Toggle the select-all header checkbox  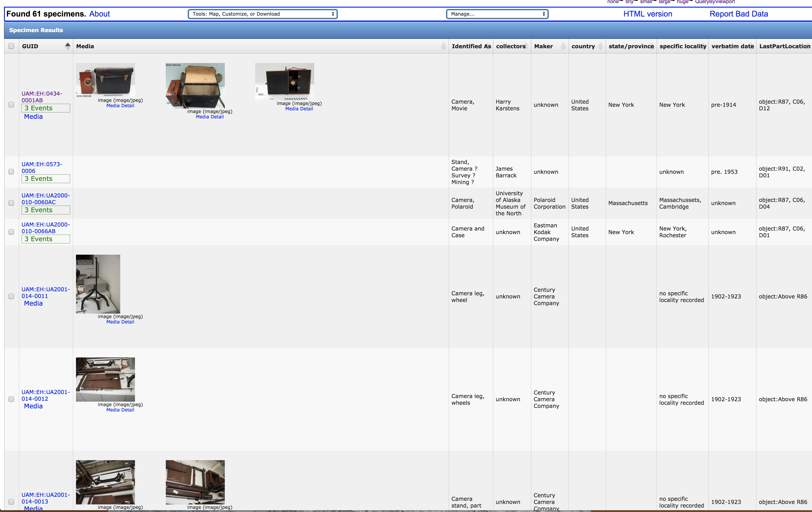pos(11,46)
